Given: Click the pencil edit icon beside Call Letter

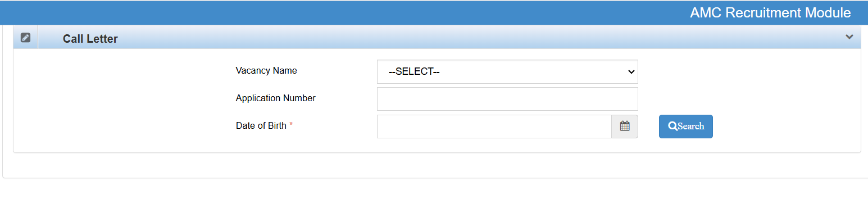Looking at the screenshot, I should [25, 38].
